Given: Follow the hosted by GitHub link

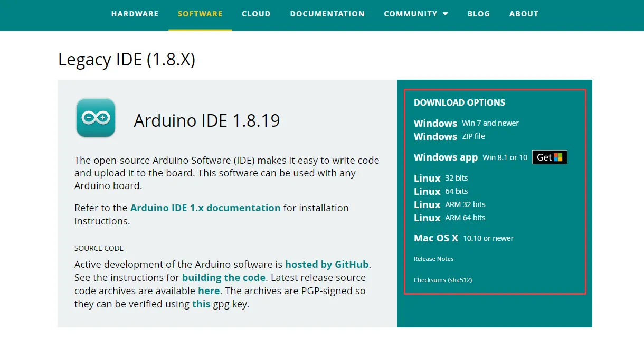Looking at the screenshot, I should pyautogui.click(x=327, y=264).
